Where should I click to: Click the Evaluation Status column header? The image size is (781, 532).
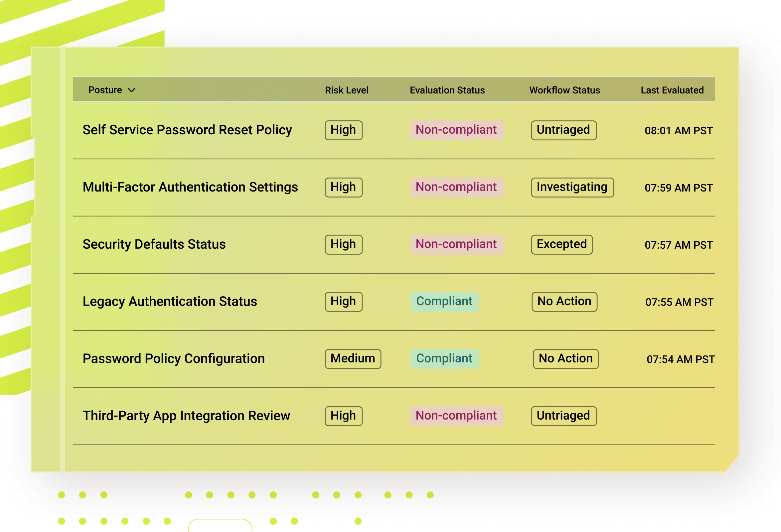click(447, 90)
